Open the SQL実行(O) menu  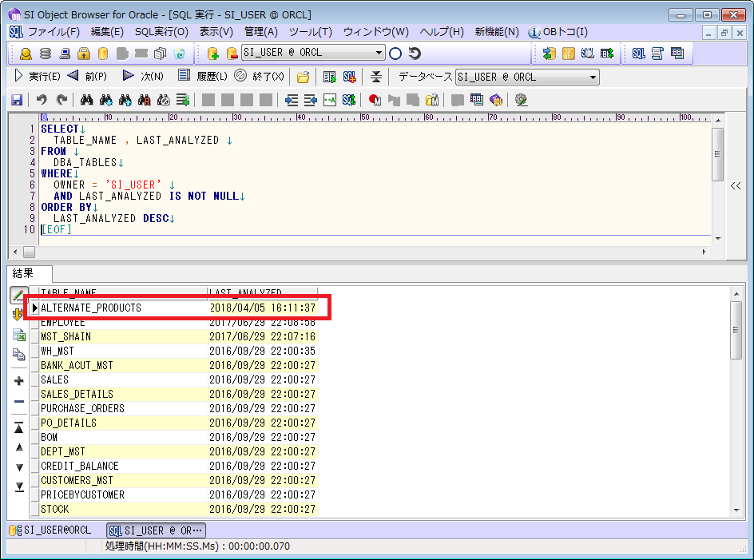pyautogui.click(x=161, y=32)
